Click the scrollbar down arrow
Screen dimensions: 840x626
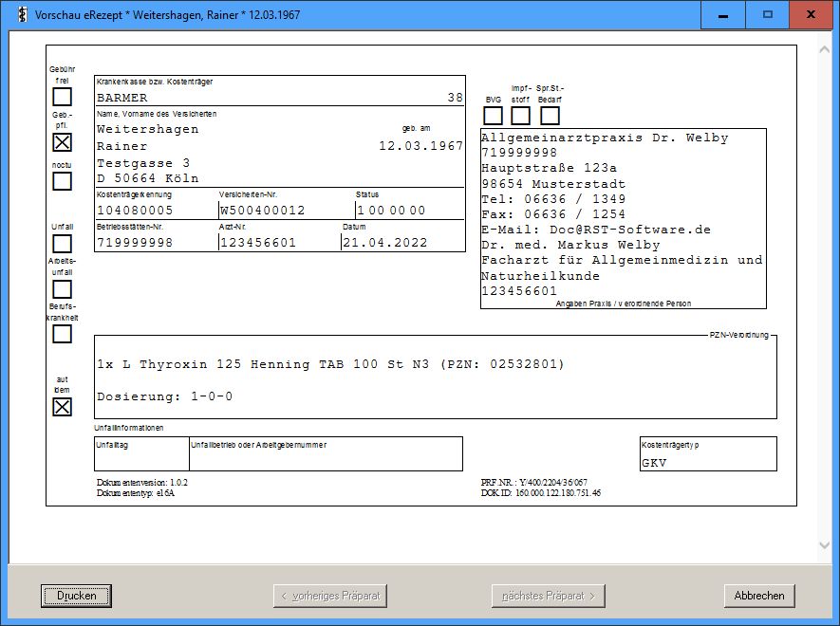click(x=825, y=545)
